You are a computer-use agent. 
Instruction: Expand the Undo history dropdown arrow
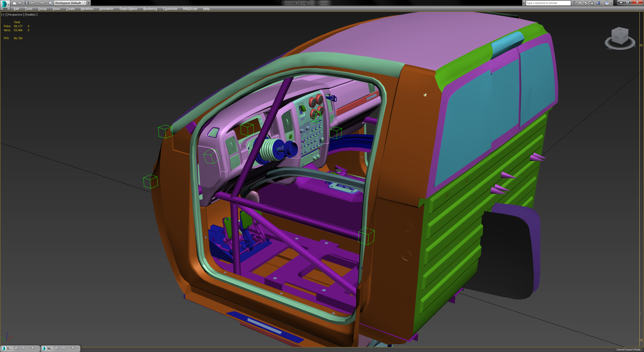tap(37, 3)
